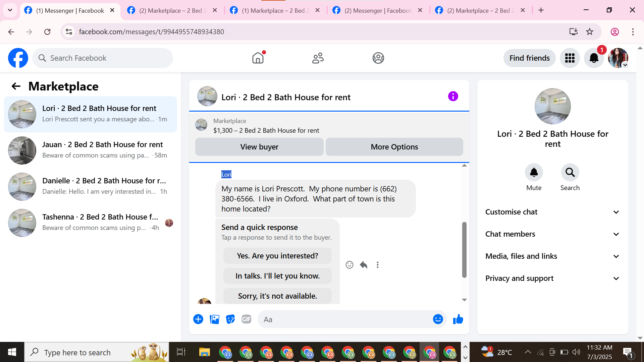Image resolution: width=644 pixels, height=362 pixels.
Task: Open the emoji picker in message box
Action: (438, 319)
